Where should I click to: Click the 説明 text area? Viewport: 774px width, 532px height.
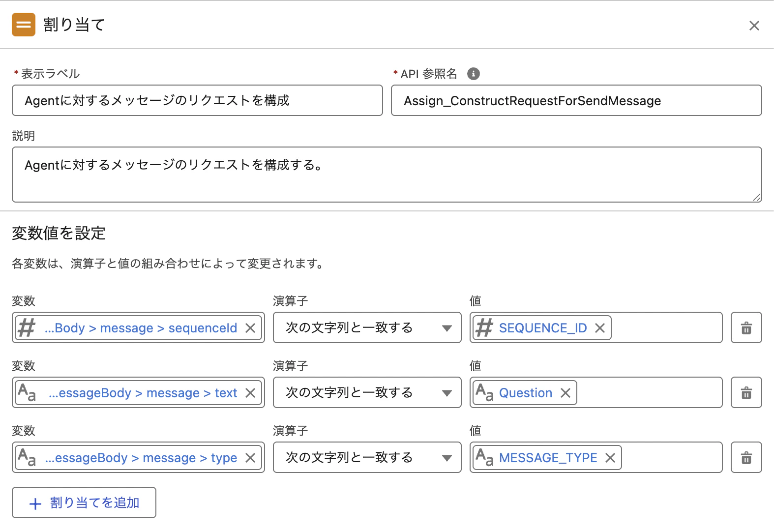[x=387, y=175]
